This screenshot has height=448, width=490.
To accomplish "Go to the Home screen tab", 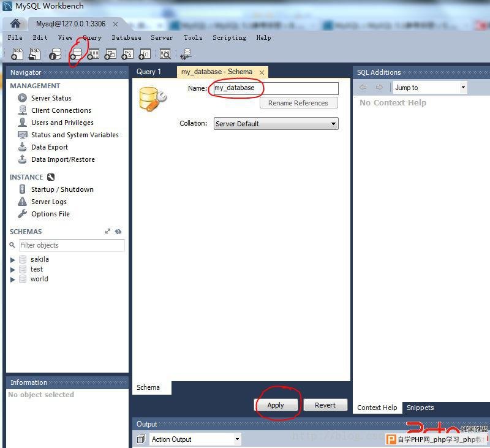I will tap(15, 23).
